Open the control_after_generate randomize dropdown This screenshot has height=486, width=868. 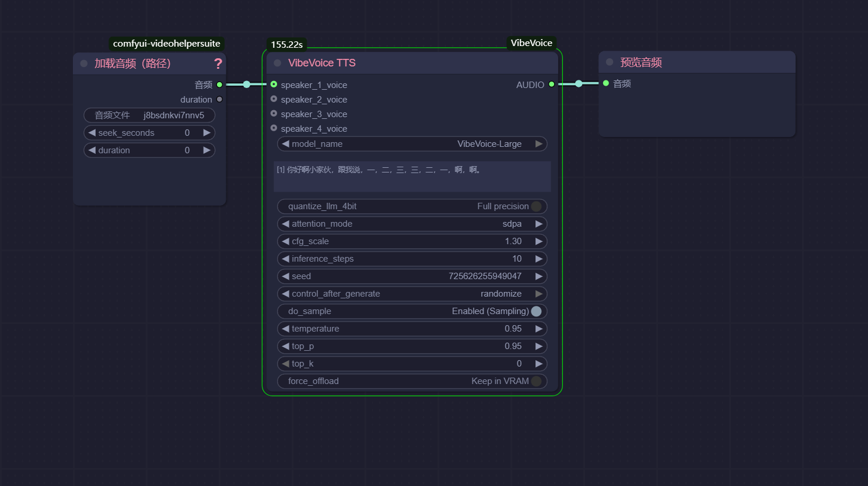coord(412,294)
